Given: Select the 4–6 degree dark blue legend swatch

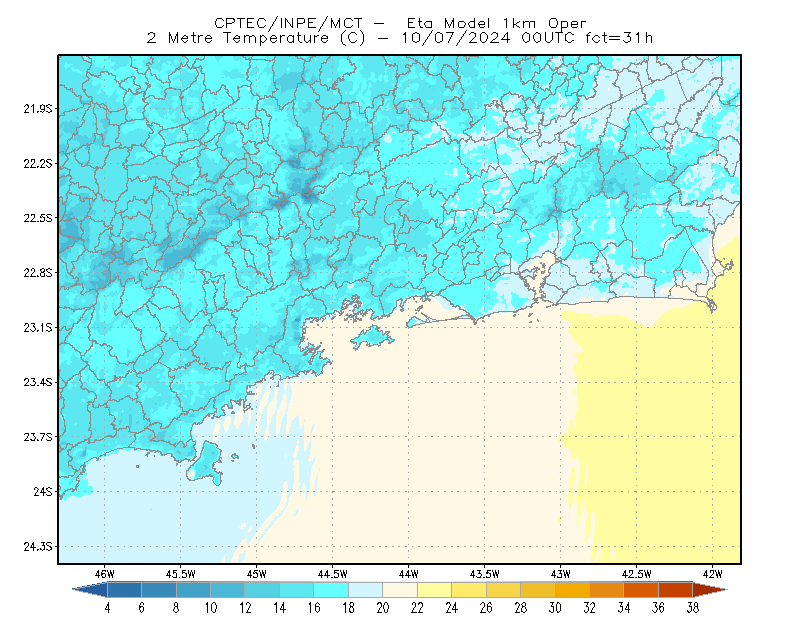Looking at the screenshot, I should click(124, 590).
